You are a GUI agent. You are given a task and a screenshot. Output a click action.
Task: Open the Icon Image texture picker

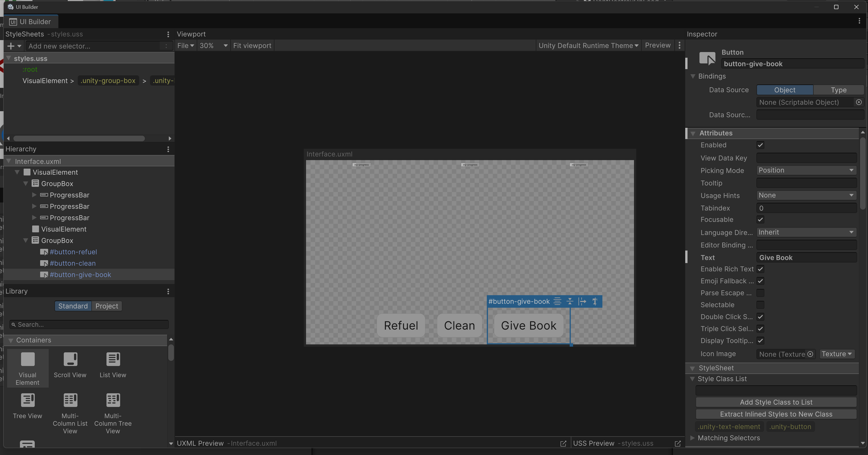pyautogui.click(x=810, y=354)
